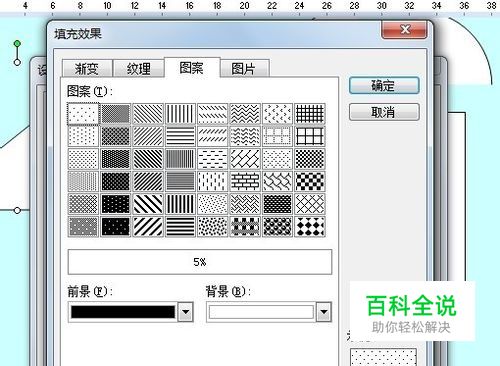Pick the dashed horizontal pattern

point(213,159)
